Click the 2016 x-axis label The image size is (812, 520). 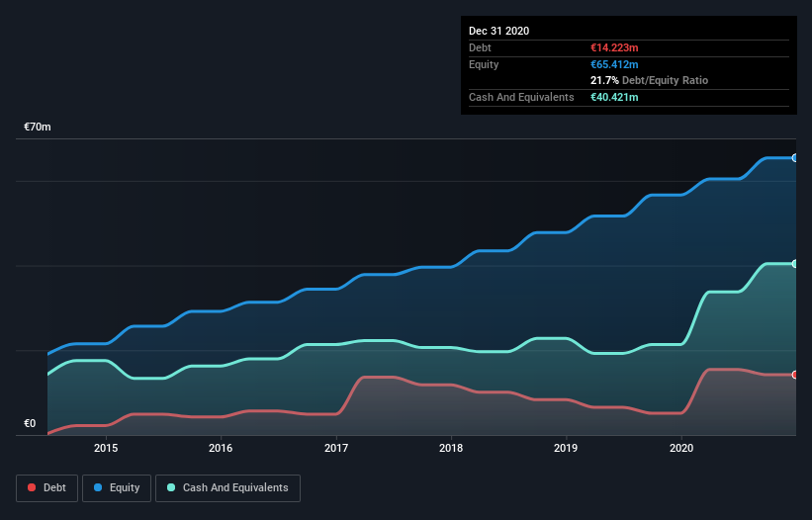click(x=221, y=448)
